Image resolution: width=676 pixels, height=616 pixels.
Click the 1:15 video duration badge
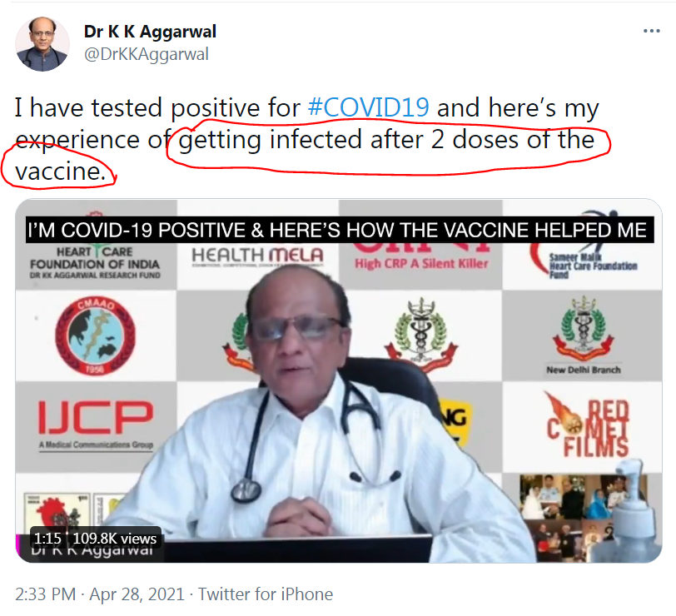(47, 539)
